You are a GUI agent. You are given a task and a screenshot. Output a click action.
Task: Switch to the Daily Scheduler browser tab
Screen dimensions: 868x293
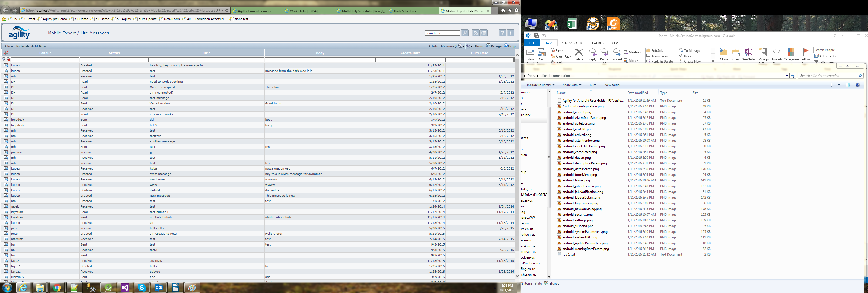click(x=405, y=11)
